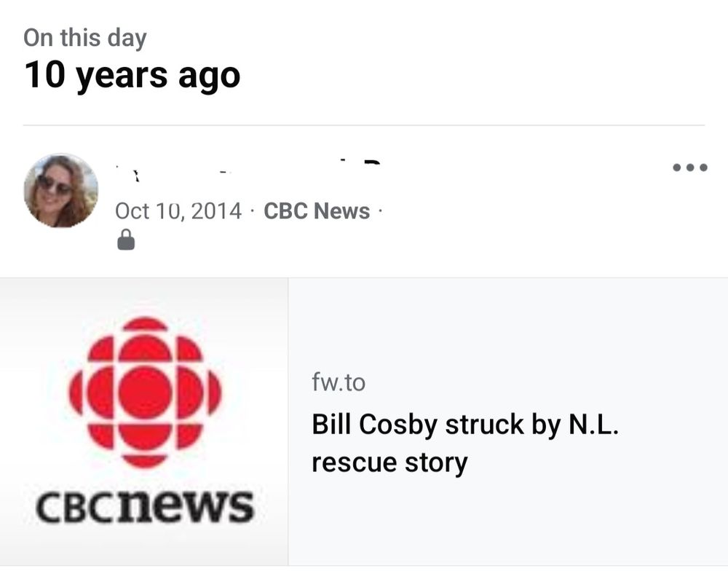
Task: Click the fw.to domain label
Action: click(x=339, y=382)
